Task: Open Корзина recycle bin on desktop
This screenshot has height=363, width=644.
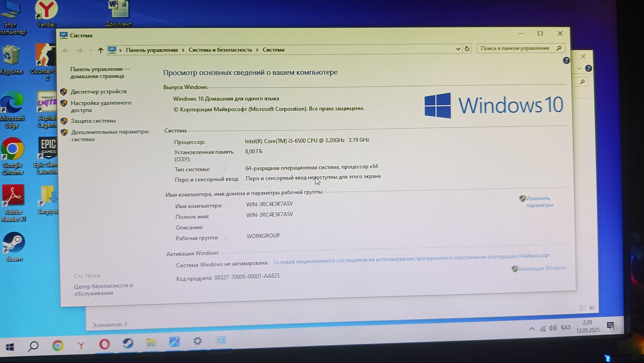Action: (11, 60)
